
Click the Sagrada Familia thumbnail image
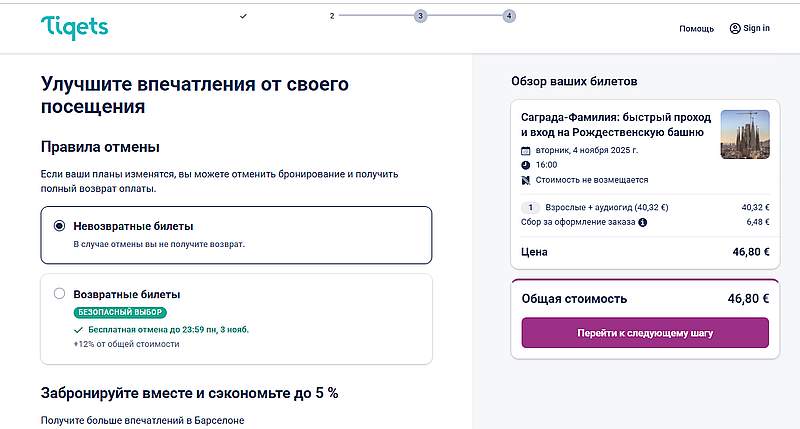point(745,135)
